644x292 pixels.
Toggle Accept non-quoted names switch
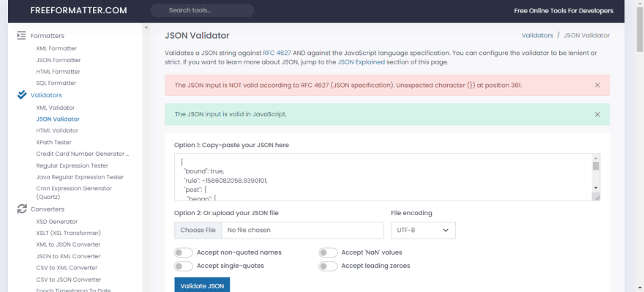[183, 252]
